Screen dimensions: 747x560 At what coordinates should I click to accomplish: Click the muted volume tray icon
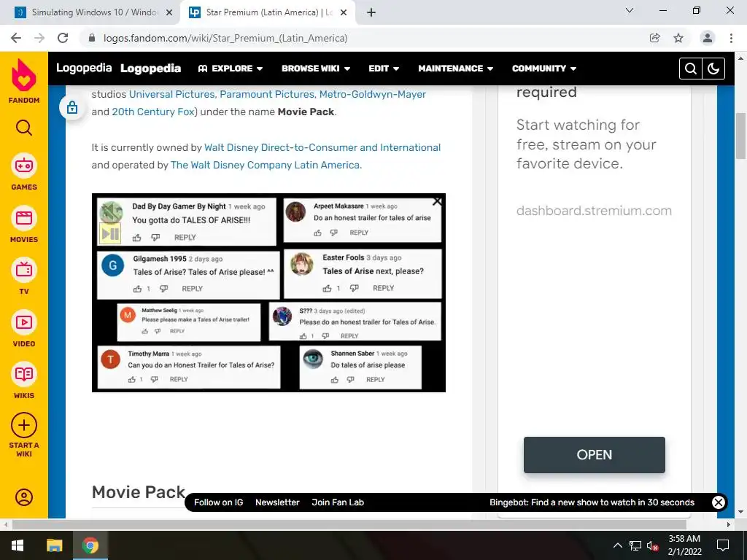pyautogui.click(x=653, y=545)
